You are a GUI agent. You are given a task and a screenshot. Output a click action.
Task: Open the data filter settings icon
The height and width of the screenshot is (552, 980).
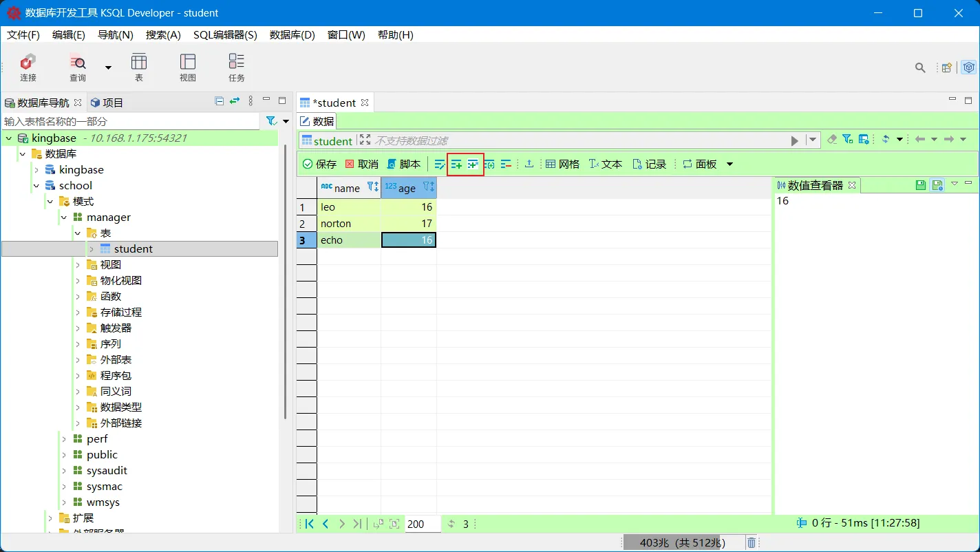847,139
